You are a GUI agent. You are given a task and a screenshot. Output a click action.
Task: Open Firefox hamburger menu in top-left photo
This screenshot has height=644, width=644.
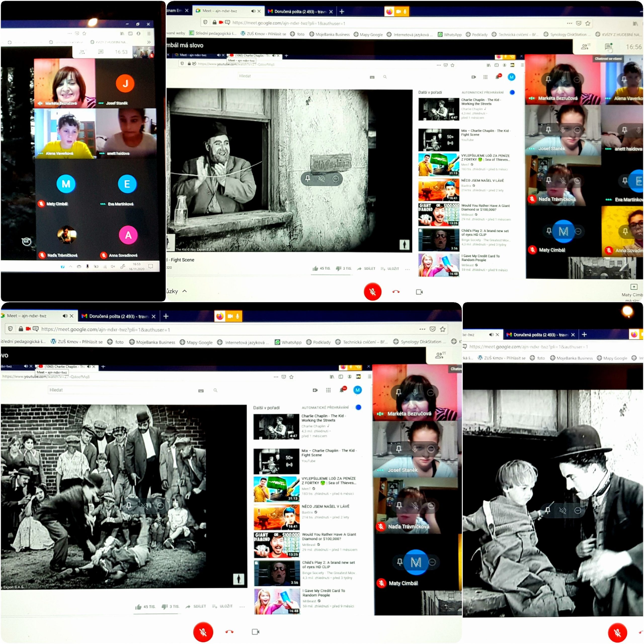pyautogui.click(x=149, y=33)
